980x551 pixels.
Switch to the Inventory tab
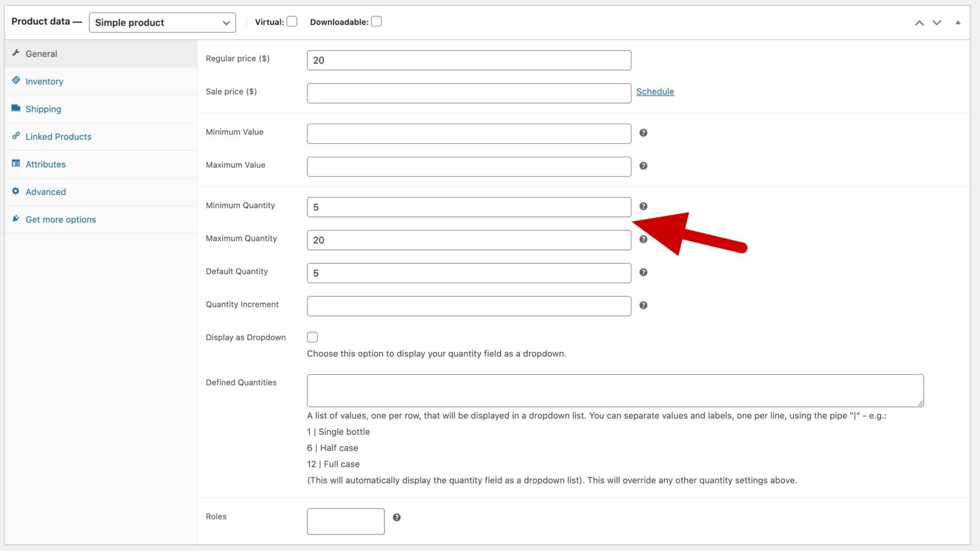click(x=45, y=81)
